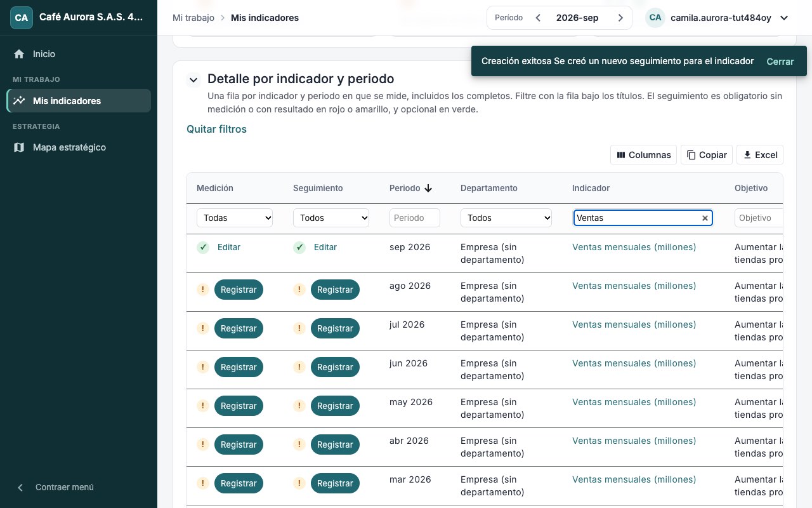The image size is (812, 508).
Task: Register seguimiento for jun 2026
Action: (x=335, y=367)
